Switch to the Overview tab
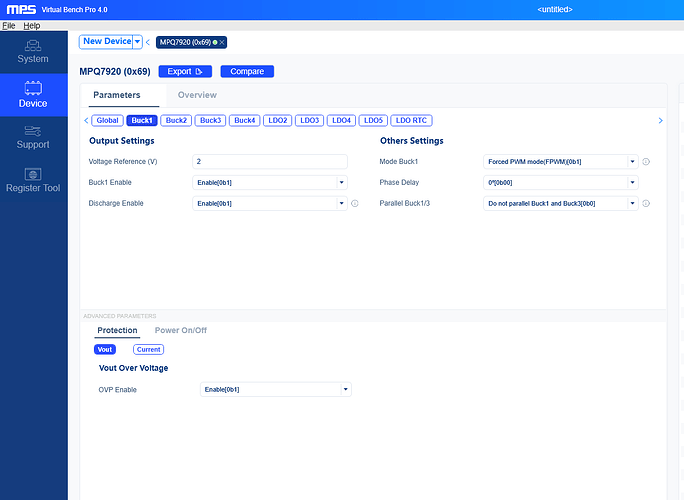Image resolution: width=684 pixels, height=500 pixels. [197, 95]
